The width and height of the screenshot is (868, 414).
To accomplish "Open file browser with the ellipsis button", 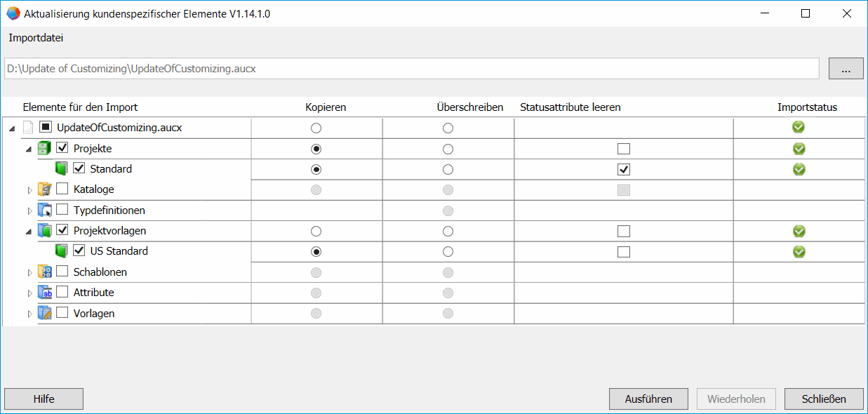I will click(x=846, y=69).
